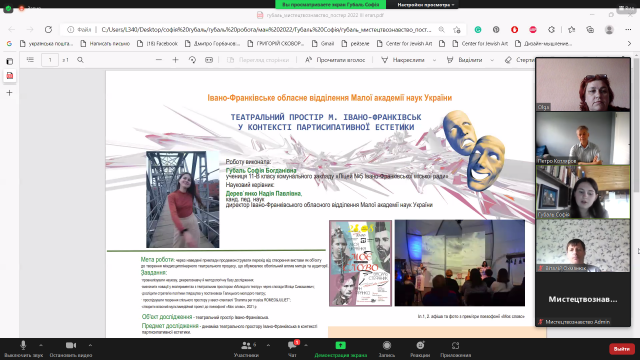Add page to favorites star icon
This screenshot has width=640, height=360.
[457, 29]
